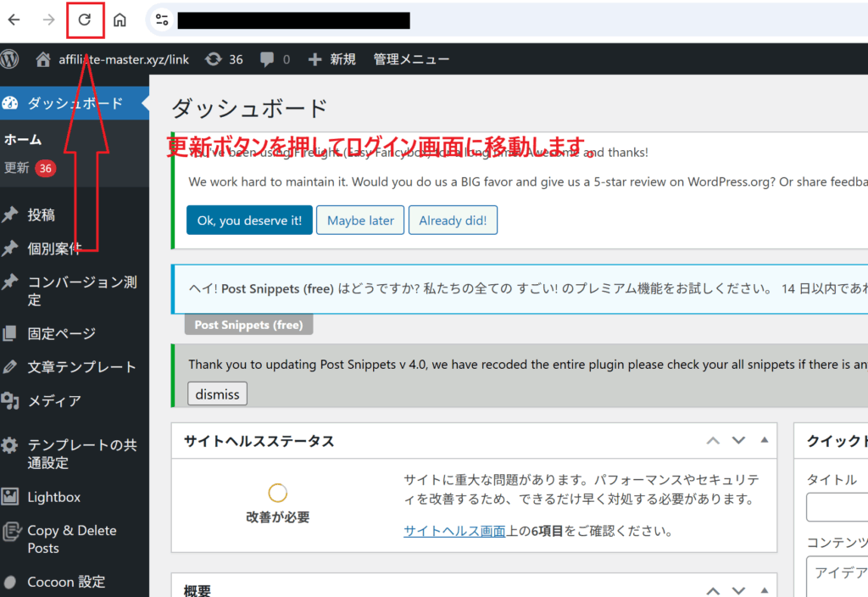Click the copy icon beside Copy & Delete Posts
This screenshot has height=597, width=868.
(x=11, y=532)
